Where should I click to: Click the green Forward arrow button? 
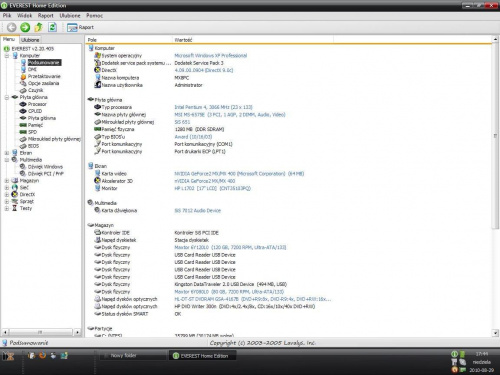pyautogui.click(x=25, y=27)
